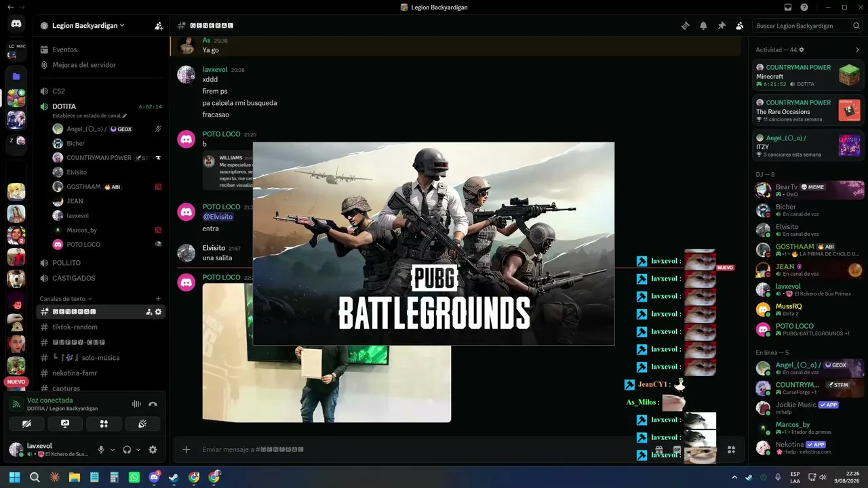Screen dimensions: 868x488
Task: Open the soundboard button in voice panel
Action: coord(142,424)
